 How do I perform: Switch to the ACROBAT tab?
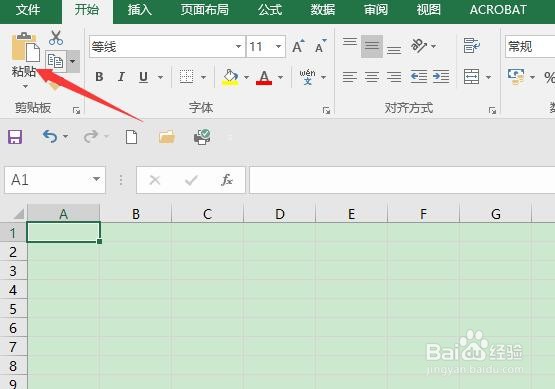498,10
